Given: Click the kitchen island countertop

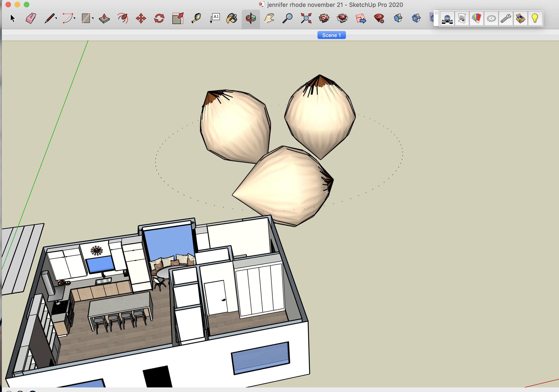Looking at the screenshot, I should pyautogui.click(x=119, y=304).
